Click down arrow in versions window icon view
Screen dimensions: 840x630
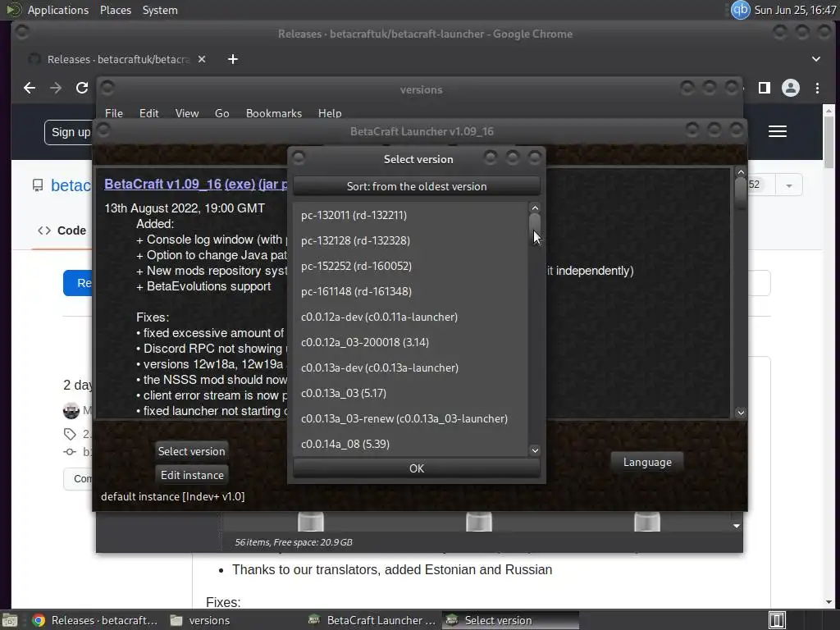pyautogui.click(x=737, y=526)
